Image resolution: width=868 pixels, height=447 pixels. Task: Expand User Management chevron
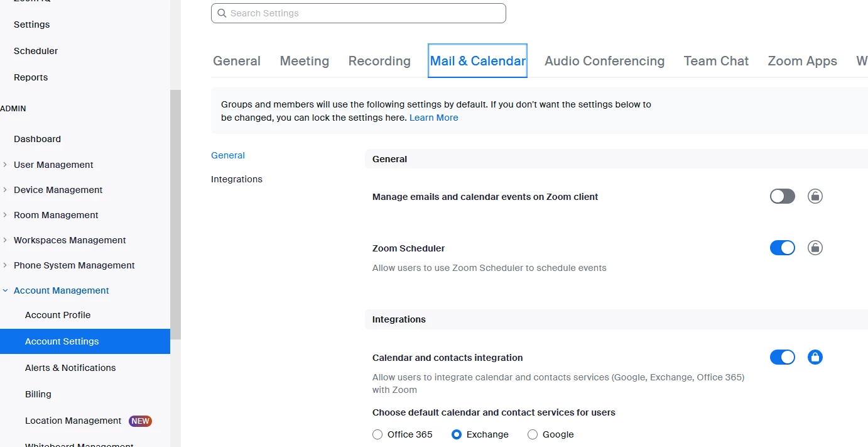(x=5, y=165)
